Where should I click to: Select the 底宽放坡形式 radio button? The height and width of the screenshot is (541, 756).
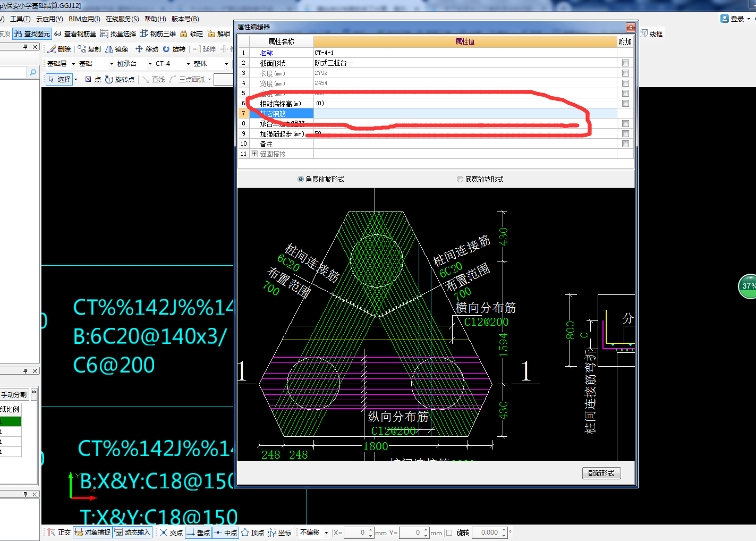point(460,179)
